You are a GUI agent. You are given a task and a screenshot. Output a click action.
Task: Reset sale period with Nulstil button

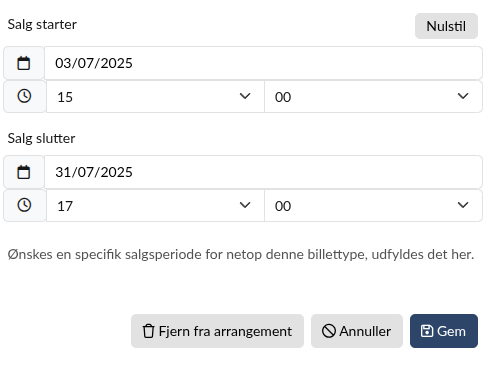click(x=446, y=26)
